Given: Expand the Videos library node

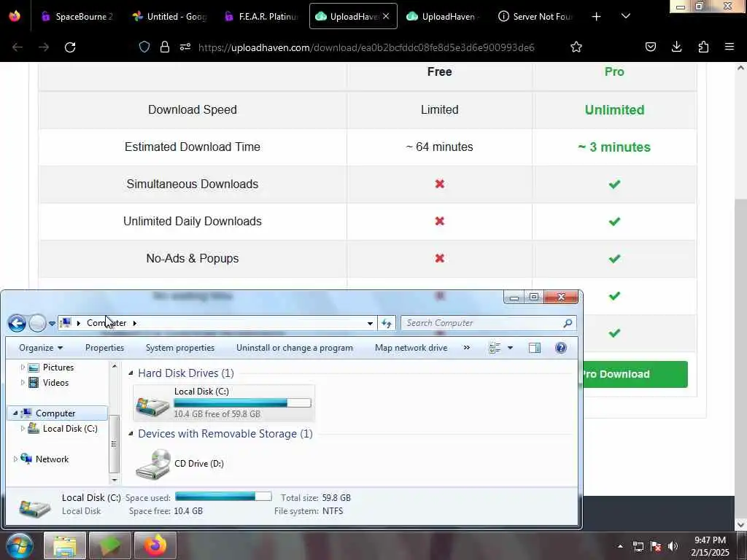Looking at the screenshot, I should pyautogui.click(x=23, y=382).
